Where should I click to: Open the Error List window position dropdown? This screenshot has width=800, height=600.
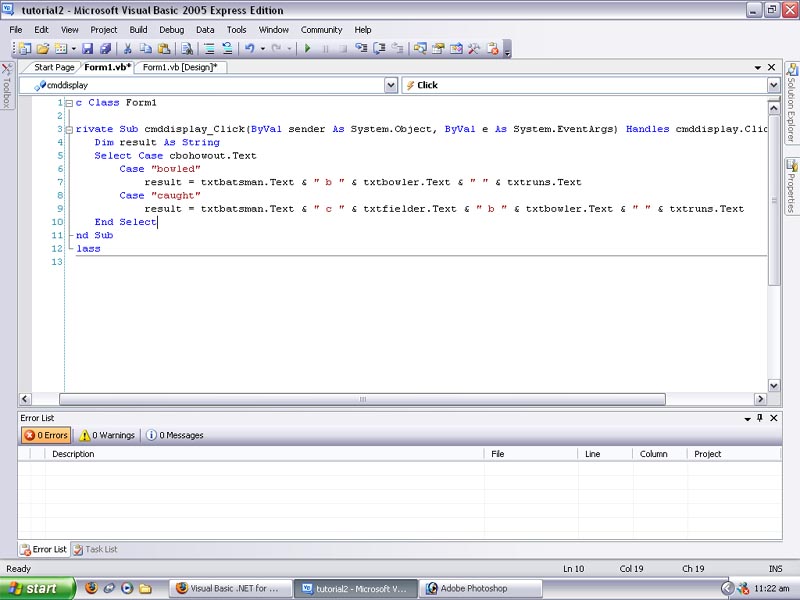pos(747,418)
